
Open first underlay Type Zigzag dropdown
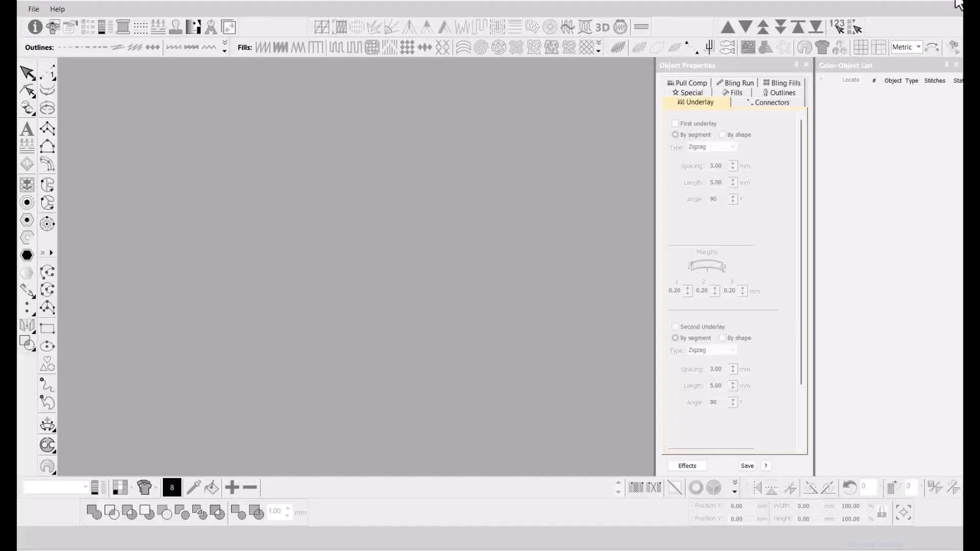(711, 147)
